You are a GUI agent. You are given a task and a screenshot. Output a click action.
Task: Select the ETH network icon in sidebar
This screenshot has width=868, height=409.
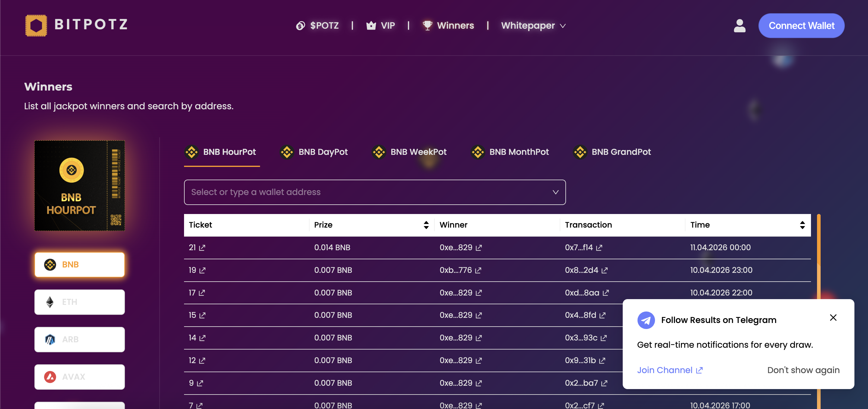(50, 302)
